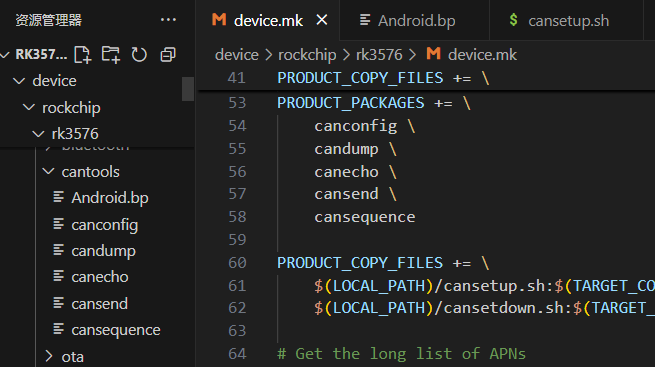655x367 pixels.
Task: Click cansetdown.sh path text on line 62
Action: [x=503, y=308]
